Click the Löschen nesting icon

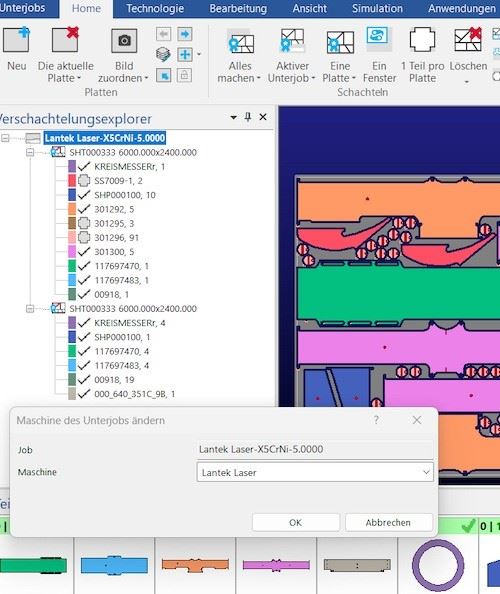point(468,39)
